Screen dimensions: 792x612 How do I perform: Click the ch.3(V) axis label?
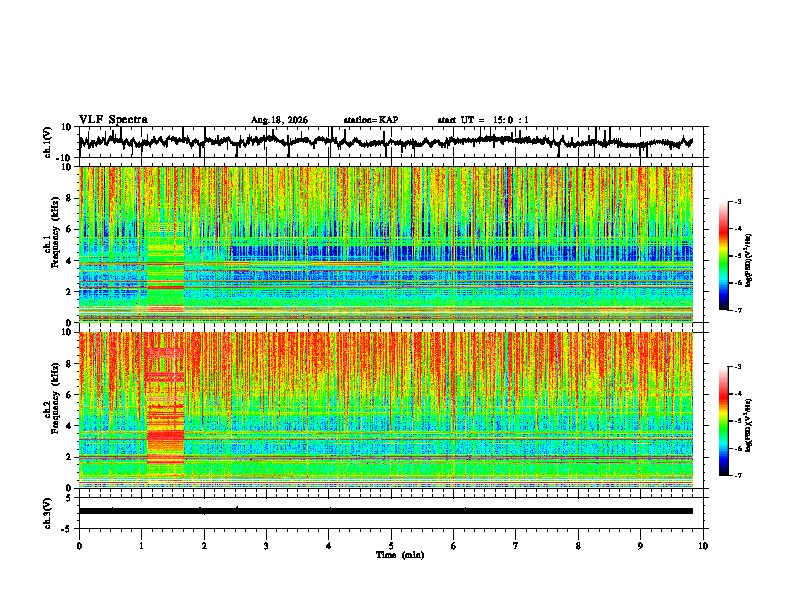click(x=48, y=513)
